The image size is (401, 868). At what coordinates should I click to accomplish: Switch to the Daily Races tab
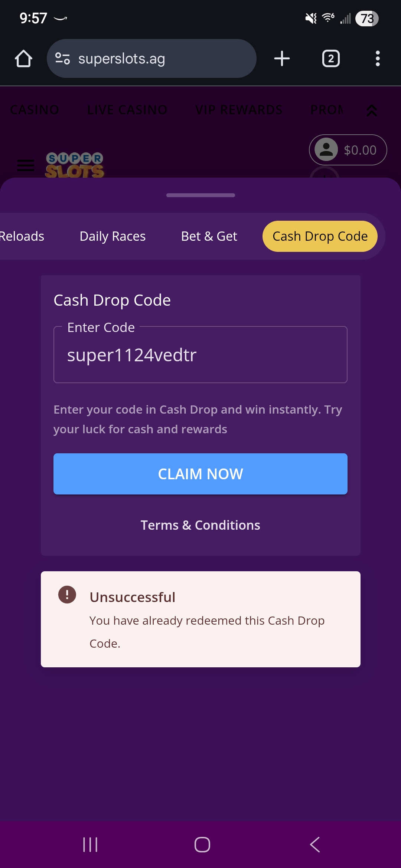pyautogui.click(x=113, y=236)
